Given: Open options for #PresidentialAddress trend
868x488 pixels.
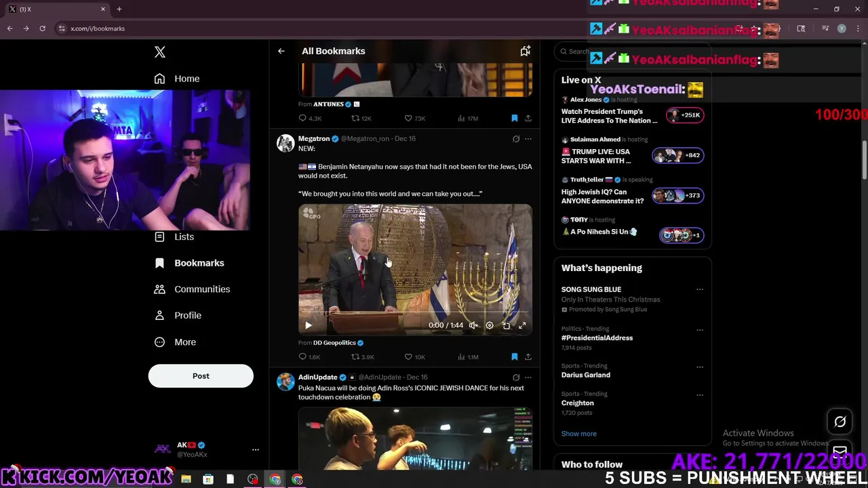Looking at the screenshot, I should (700, 329).
